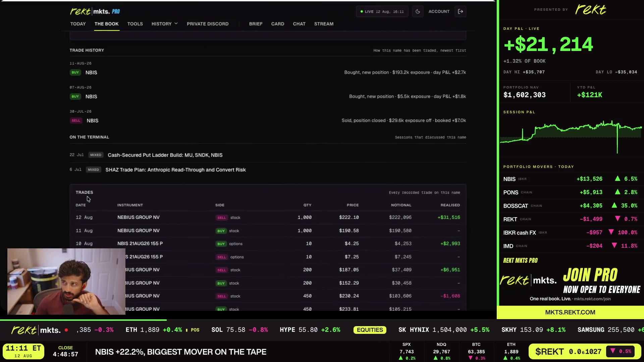The height and width of the screenshot is (362, 644).
Task: Open the CHAT view
Action: click(299, 24)
